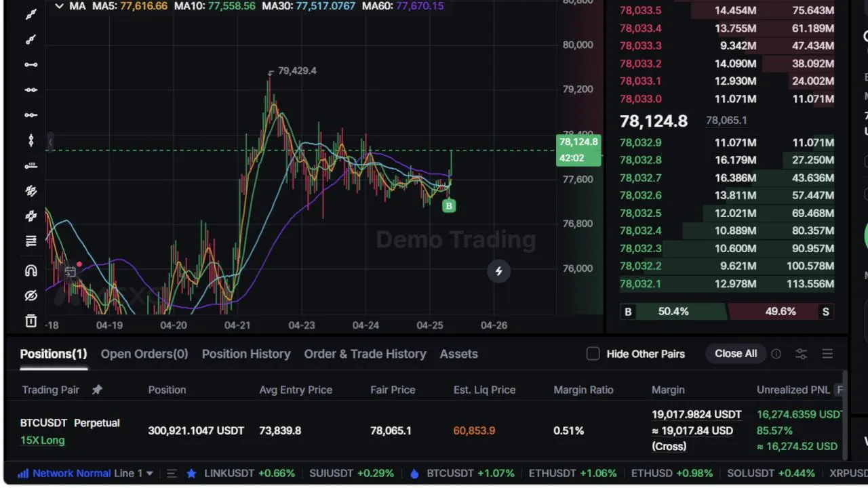Image resolution: width=868 pixels, height=488 pixels.
Task: Select the parallel channel drawing tool
Action: point(31,191)
